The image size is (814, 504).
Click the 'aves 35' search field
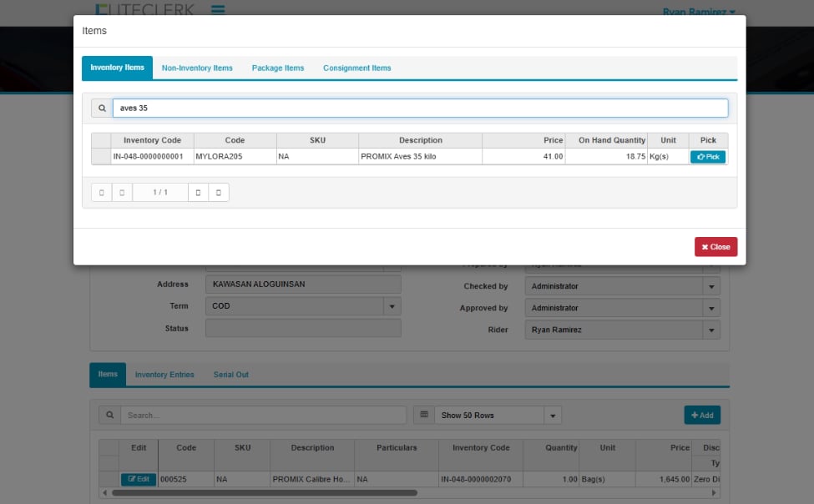pos(421,108)
